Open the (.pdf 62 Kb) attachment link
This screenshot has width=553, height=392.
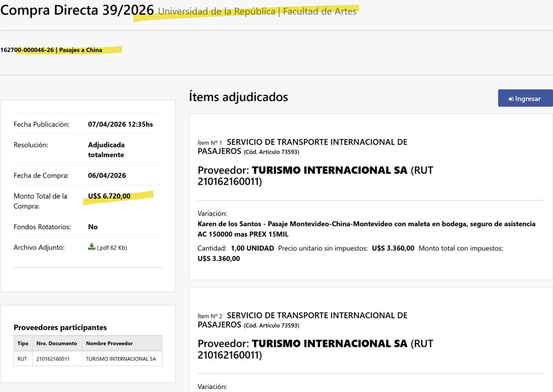(x=112, y=248)
